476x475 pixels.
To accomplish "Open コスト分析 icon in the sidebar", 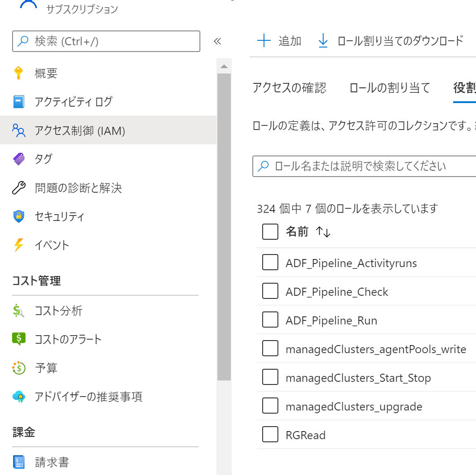I will point(18,311).
